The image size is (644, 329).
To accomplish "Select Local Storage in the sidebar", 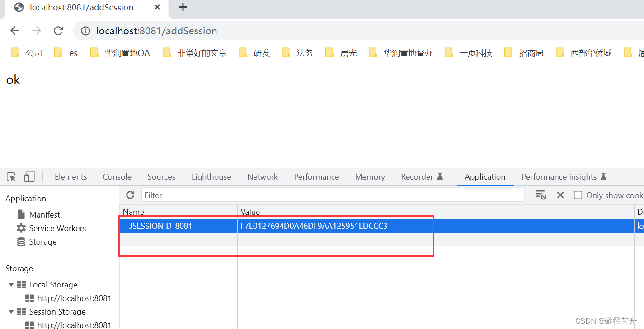I will tap(53, 285).
